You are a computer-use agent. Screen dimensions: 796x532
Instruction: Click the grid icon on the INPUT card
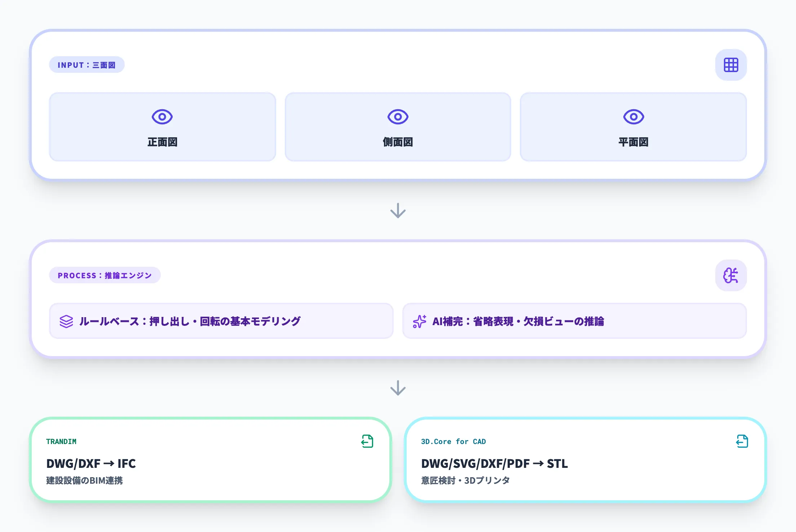tap(731, 65)
